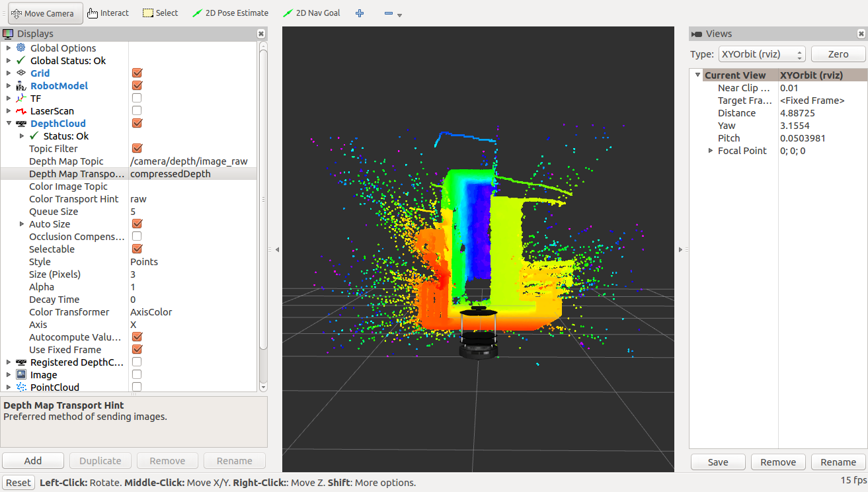Click Add display button
This screenshot has width=868, height=492.
33,461
